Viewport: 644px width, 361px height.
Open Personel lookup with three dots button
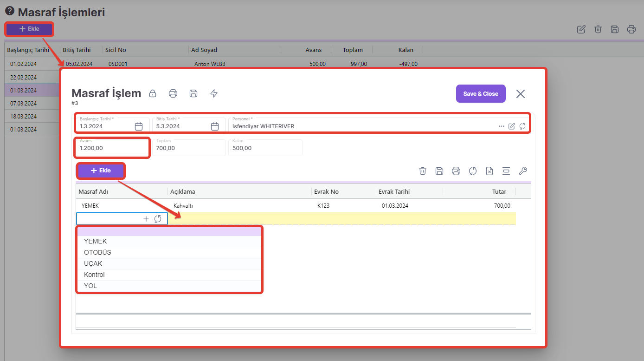(x=502, y=126)
